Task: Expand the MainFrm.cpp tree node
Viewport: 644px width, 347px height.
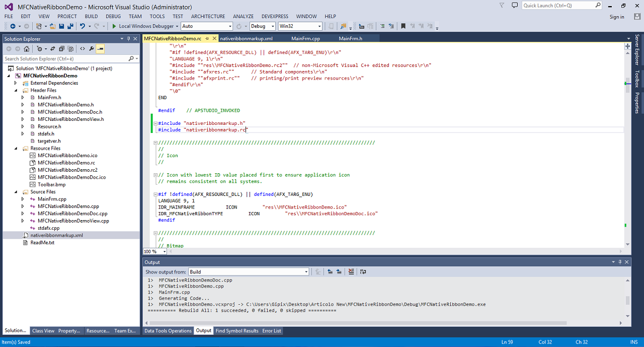Action: pos(23,199)
